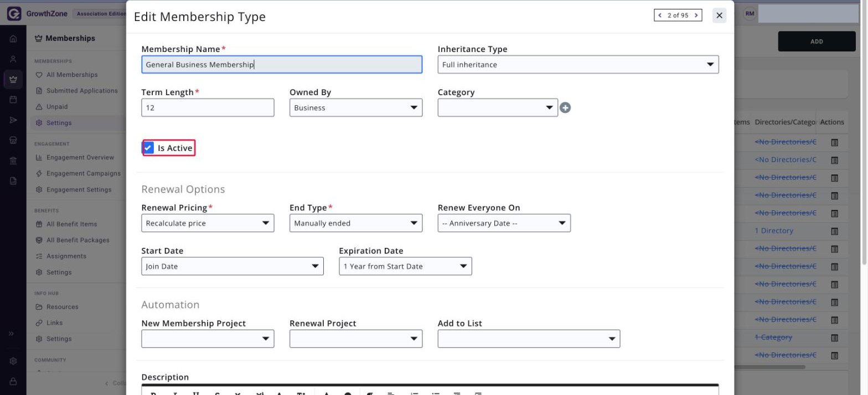Image resolution: width=868 pixels, height=395 pixels.
Task: Open All Benefit Items in the sidebar
Action: 71,224
